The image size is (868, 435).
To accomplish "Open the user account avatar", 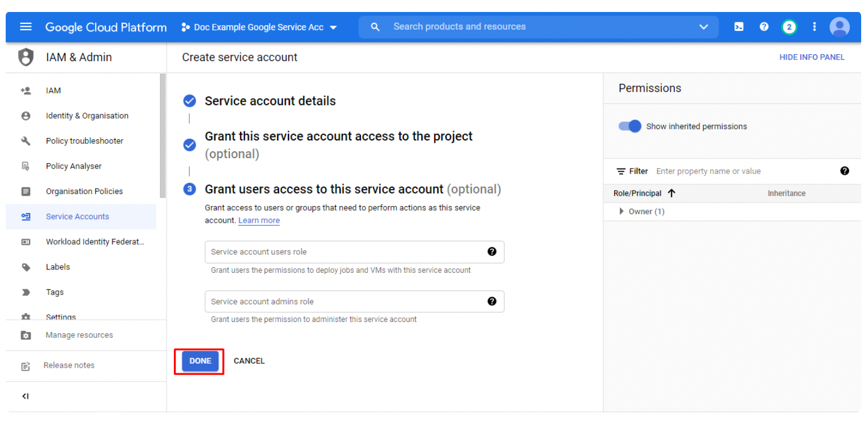I will click(x=839, y=27).
